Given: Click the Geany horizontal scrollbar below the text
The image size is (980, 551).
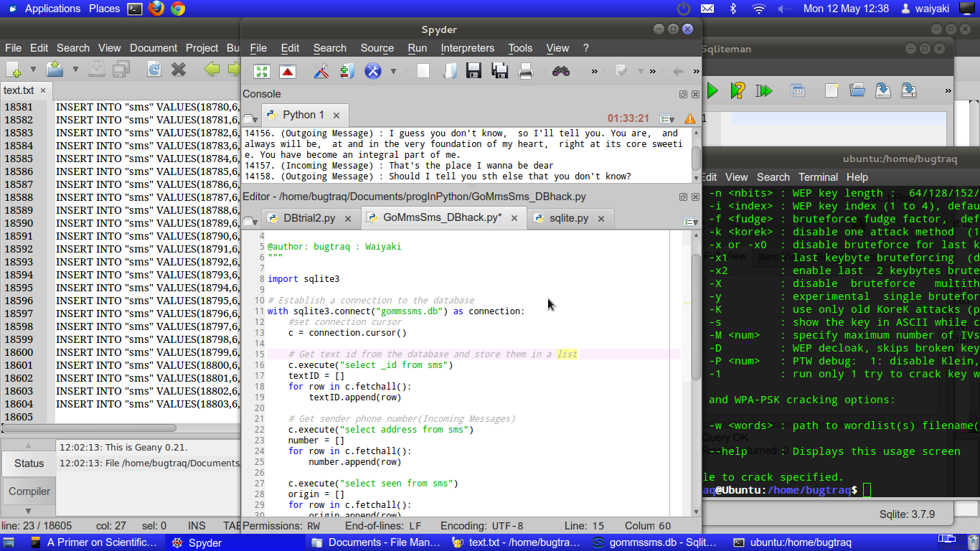Looking at the screenshot, I should [90, 428].
